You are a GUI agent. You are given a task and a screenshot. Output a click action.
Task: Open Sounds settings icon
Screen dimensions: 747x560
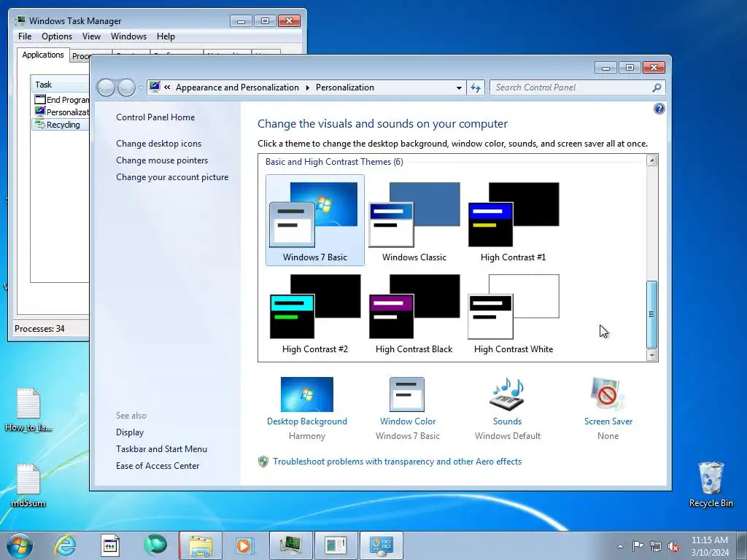click(507, 394)
